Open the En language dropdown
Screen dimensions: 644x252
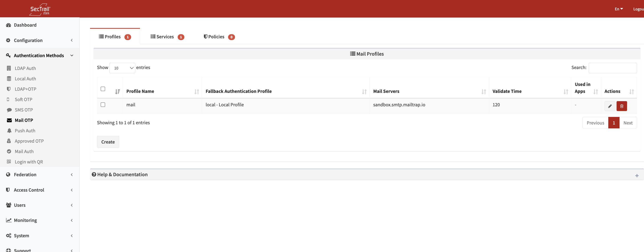coord(618,9)
